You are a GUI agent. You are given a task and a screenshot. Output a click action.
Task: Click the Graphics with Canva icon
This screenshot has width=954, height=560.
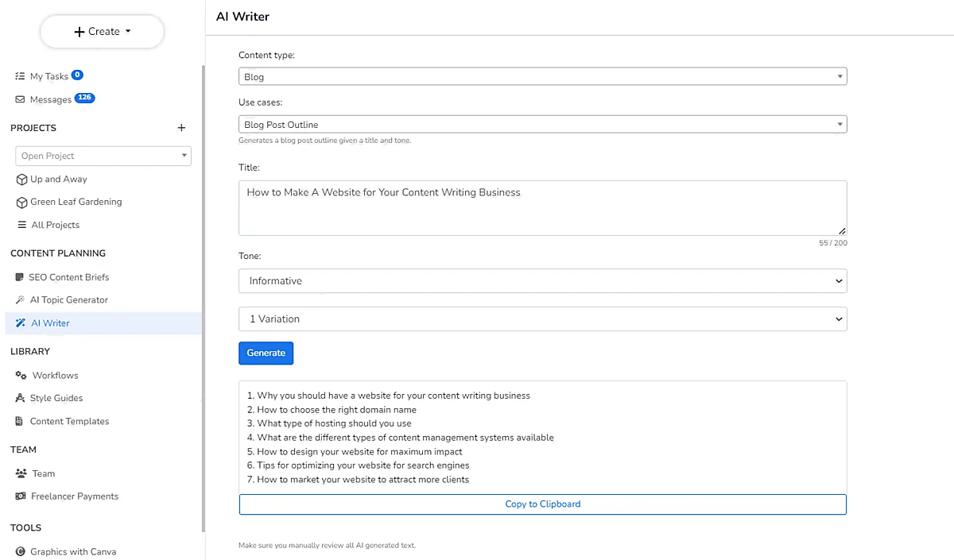click(x=20, y=552)
